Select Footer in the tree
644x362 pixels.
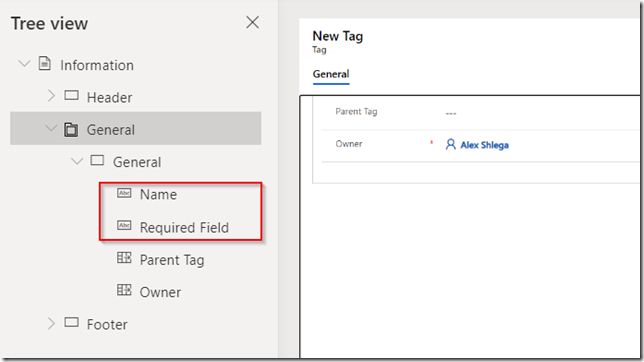(x=107, y=324)
